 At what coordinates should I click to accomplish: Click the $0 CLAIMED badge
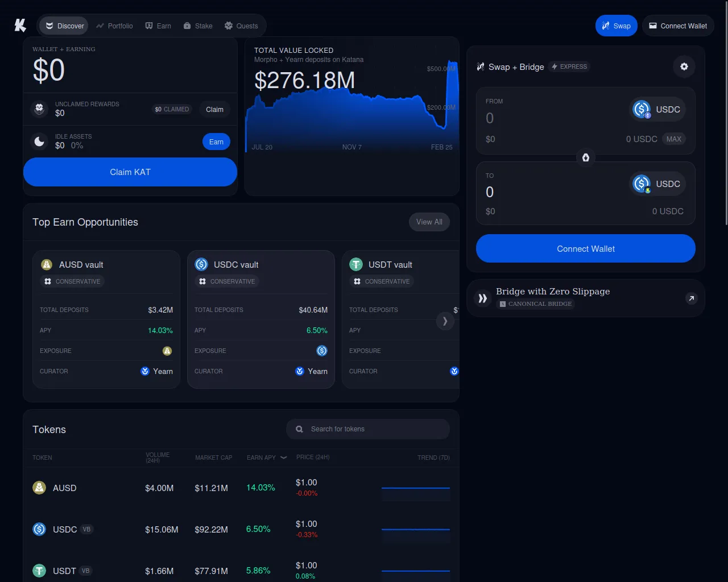pyautogui.click(x=172, y=109)
